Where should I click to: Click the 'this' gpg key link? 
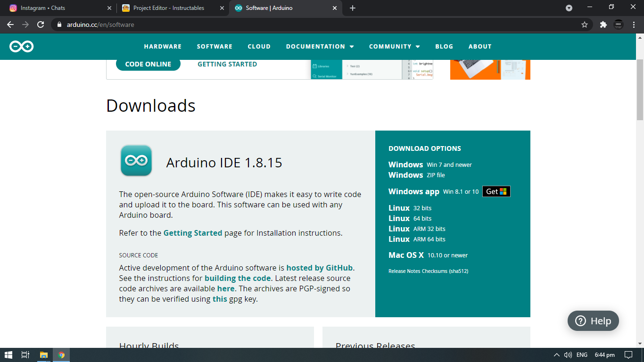pyautogui.click(x=220, y=299)
